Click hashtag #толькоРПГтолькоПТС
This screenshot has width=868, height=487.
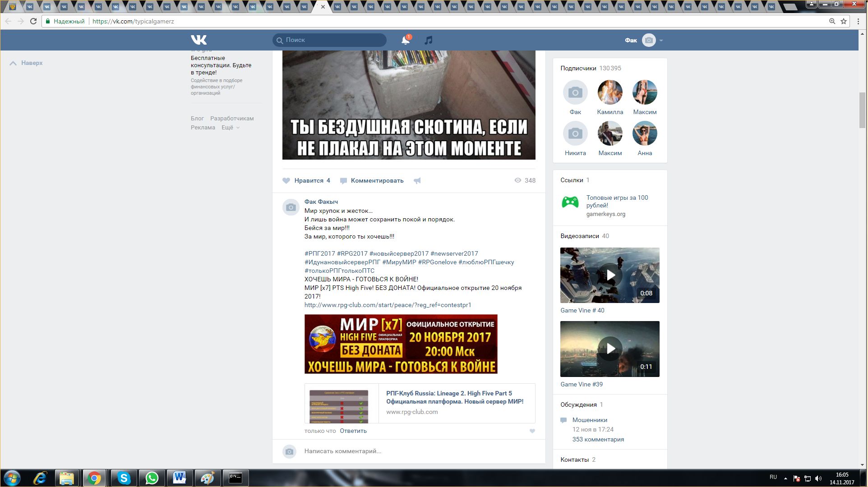(339, 271)
